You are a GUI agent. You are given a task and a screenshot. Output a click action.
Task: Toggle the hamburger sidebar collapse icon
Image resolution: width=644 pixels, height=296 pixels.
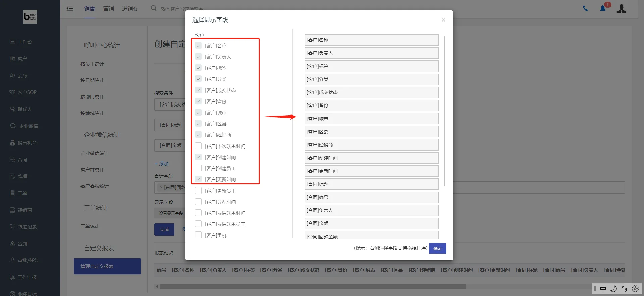[70, 8]
